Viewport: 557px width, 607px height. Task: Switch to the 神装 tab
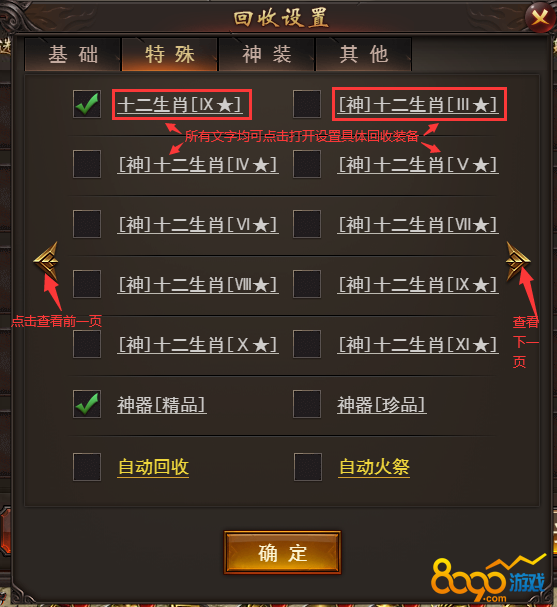pos(267,54)
